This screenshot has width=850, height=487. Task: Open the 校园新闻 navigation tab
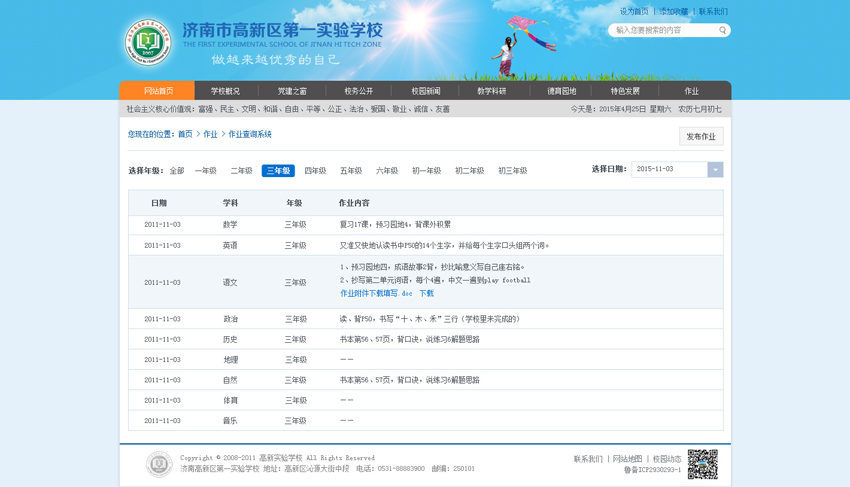(x=425, y=91)
